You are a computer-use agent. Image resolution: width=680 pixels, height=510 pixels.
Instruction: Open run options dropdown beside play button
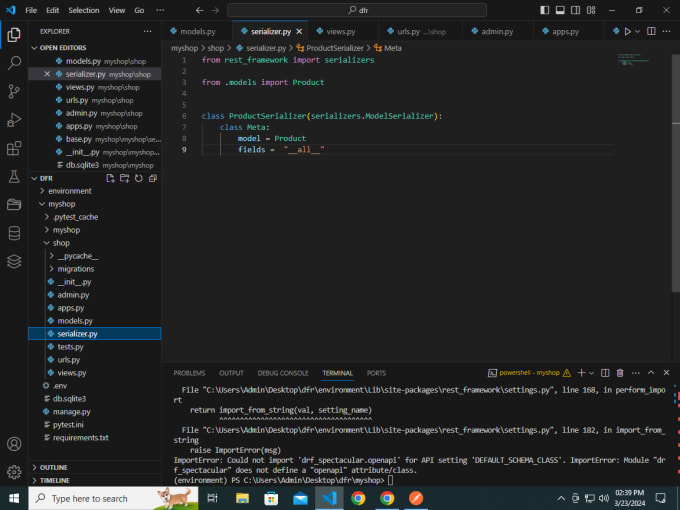[x=638, y=31]
